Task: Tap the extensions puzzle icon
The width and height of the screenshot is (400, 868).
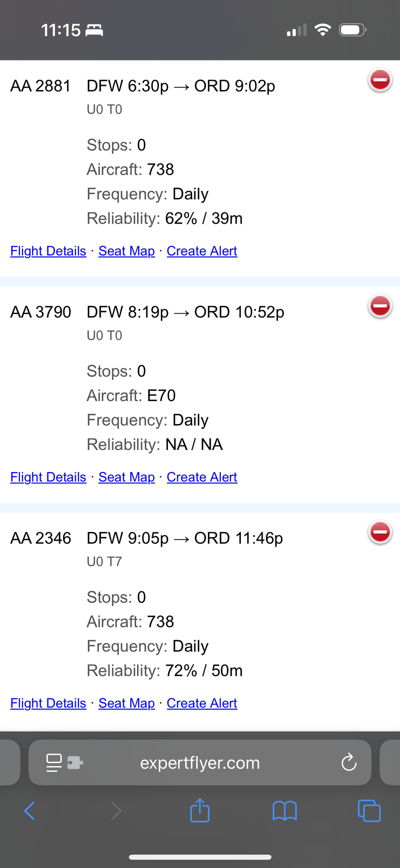Action: tap(74, 762)
